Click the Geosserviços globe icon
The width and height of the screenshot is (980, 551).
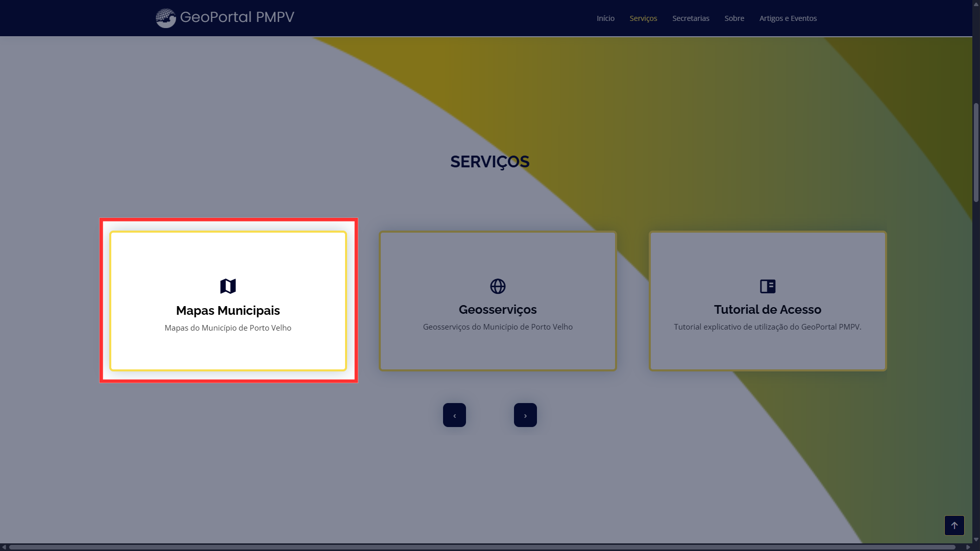point(498,286)
